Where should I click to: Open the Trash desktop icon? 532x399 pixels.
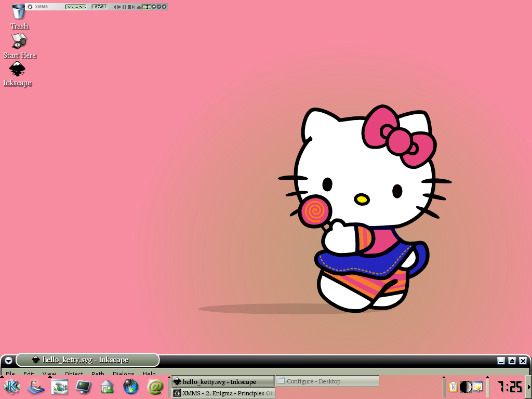tap(19, 16)
